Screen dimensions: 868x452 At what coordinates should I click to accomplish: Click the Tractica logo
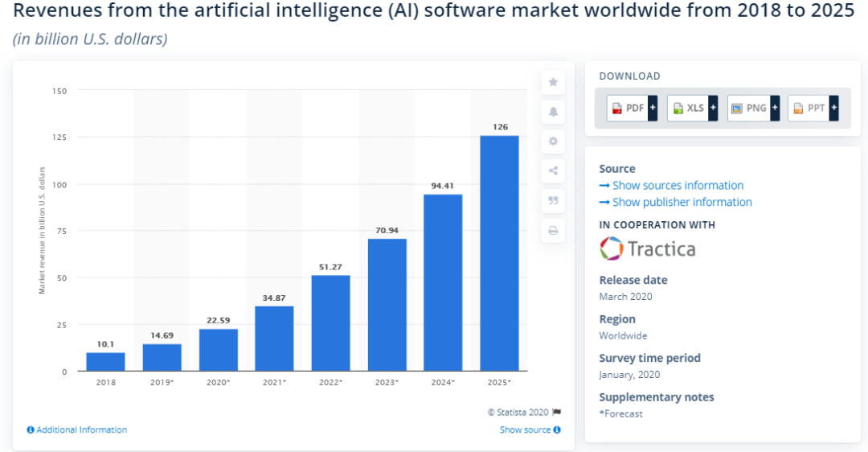647,249
